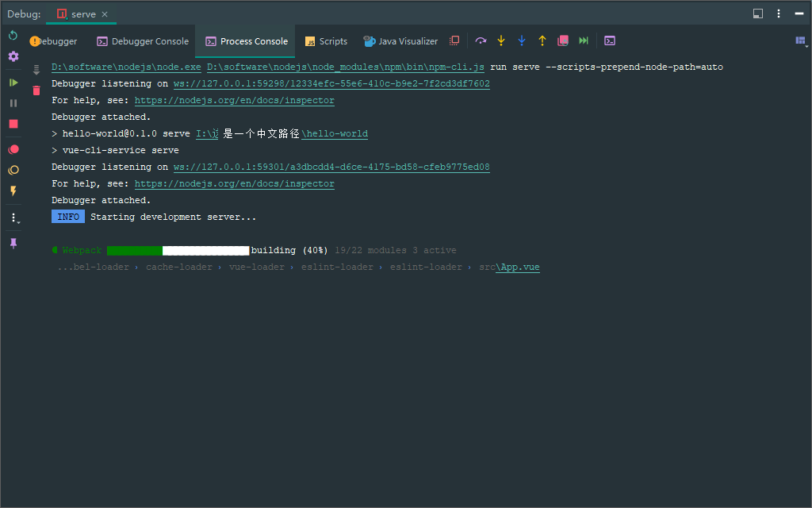The height and width of the screenshot is (508, 812).
Task: Open the hidden actions menu with vertical dots
Action: [13, 217]
